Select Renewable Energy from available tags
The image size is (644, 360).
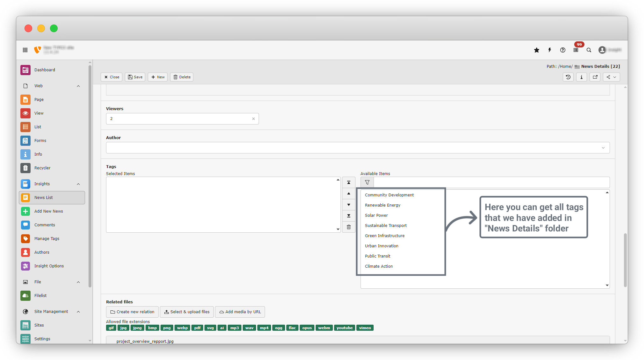(383, 205)
